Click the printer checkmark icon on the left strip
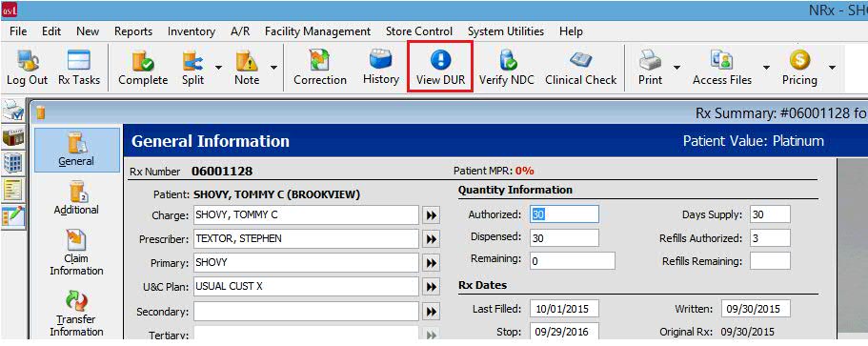Viewport: 868px width, 346px height. pos(12,112)
